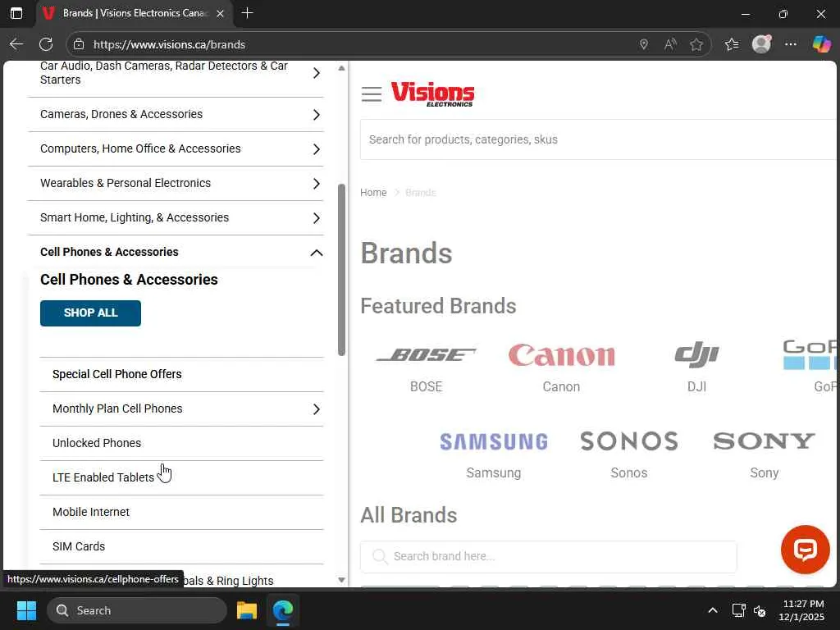Refresh the page using the reload icon
The image size is (840, 630).
coord(46,44)
